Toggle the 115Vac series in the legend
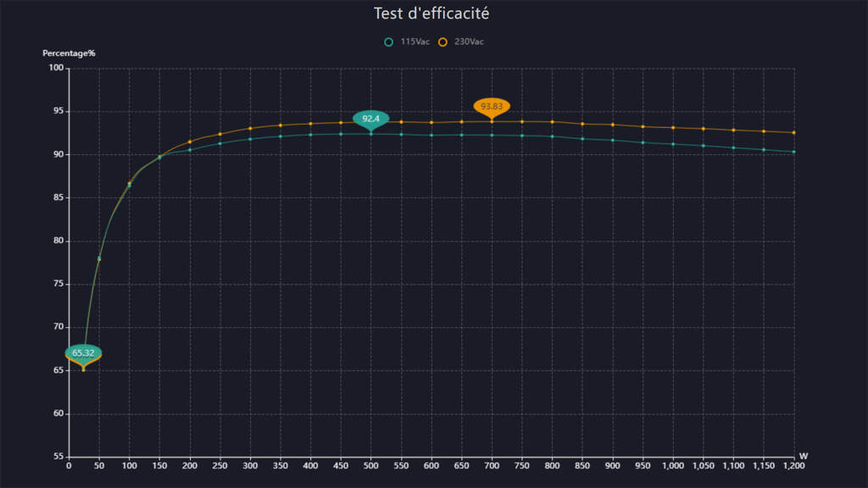 point(409,42)
